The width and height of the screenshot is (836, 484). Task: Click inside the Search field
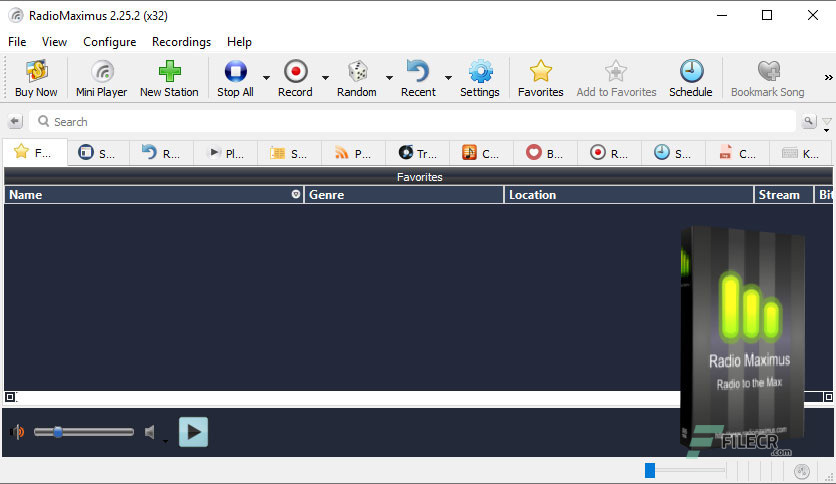(412, 122)
